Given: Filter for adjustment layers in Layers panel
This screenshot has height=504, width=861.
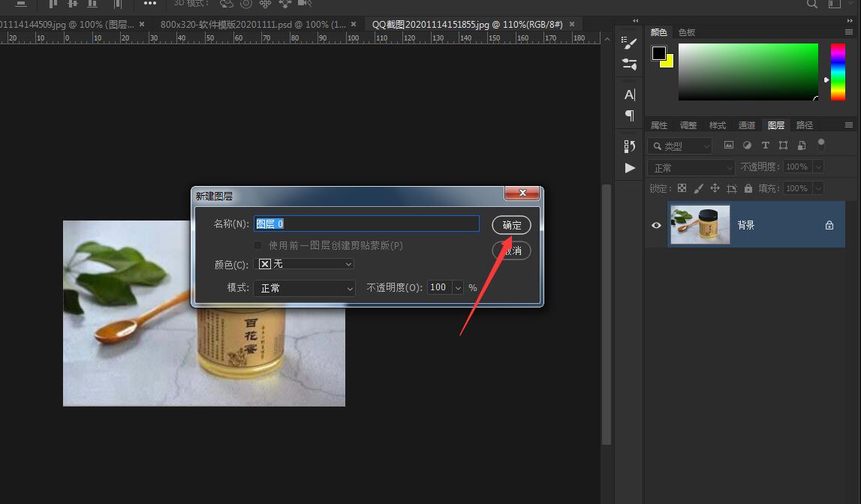Looking at the screenshot, I should (x=747, y=145).
